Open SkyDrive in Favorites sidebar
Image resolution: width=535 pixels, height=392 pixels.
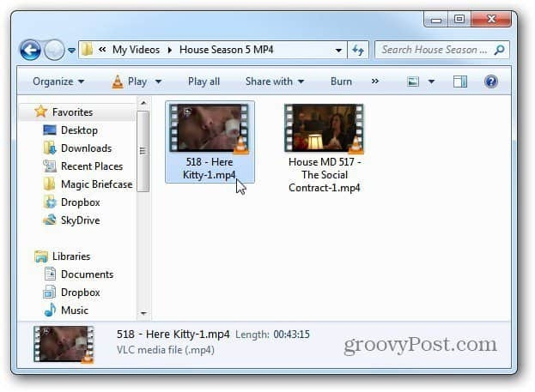point(80,220)
